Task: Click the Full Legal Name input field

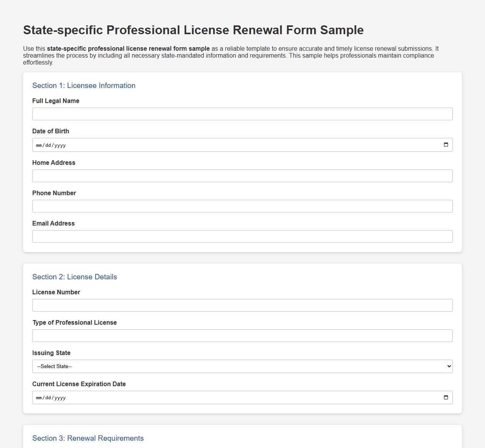Action: click(x=242, y=114)
